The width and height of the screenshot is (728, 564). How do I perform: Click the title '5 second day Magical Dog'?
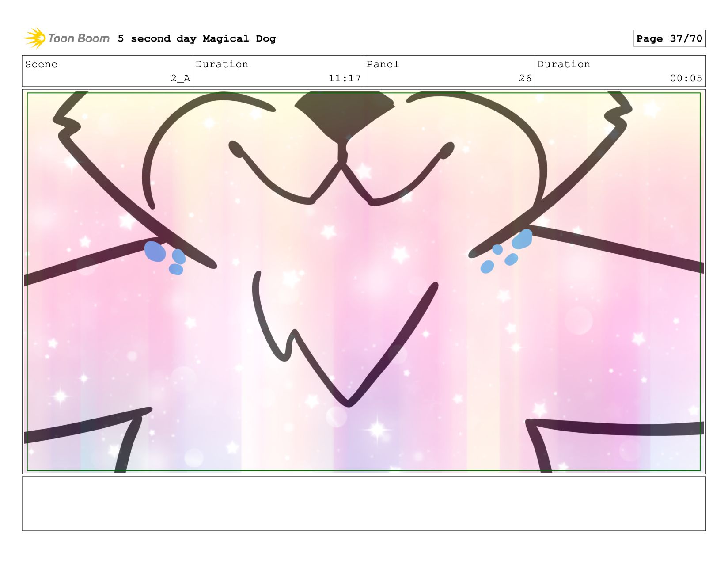tap(197, 38)
